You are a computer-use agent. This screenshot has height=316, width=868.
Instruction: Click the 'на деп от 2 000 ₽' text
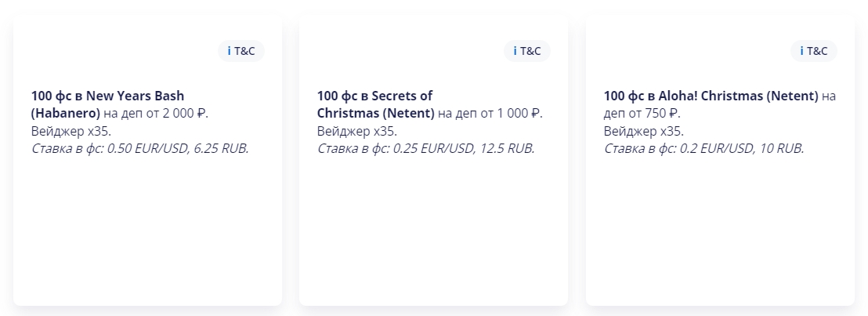click(x=156, y=114)
